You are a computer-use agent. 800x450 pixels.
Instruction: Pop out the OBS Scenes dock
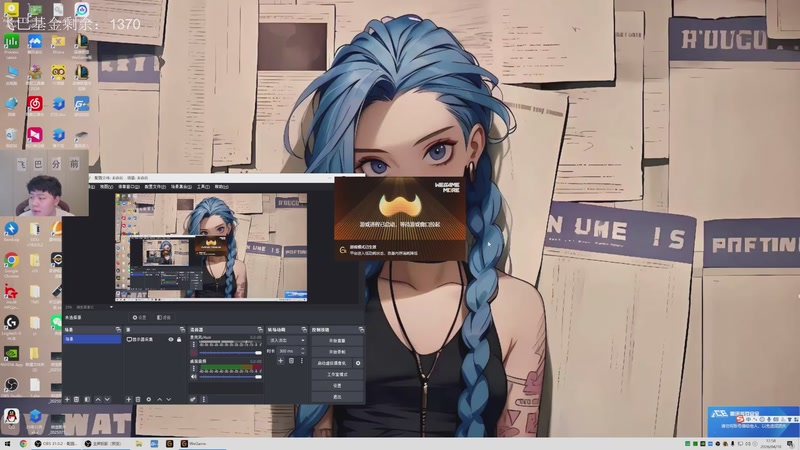pyautogui.click(x=118, y=330)
